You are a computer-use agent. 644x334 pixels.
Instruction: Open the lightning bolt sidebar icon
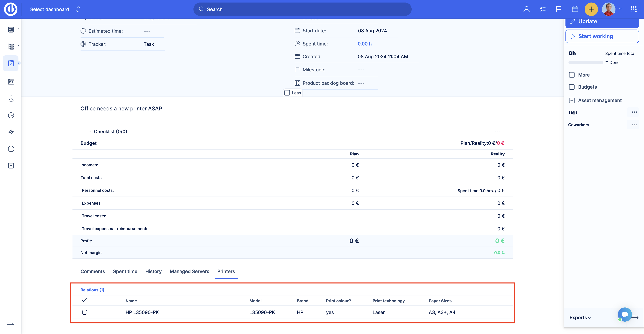tap(11, 132)
